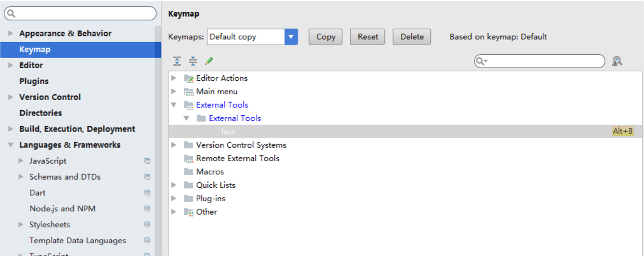Click the magnifier in settings search box
The image size is (644, 256).
click(11, 13)
